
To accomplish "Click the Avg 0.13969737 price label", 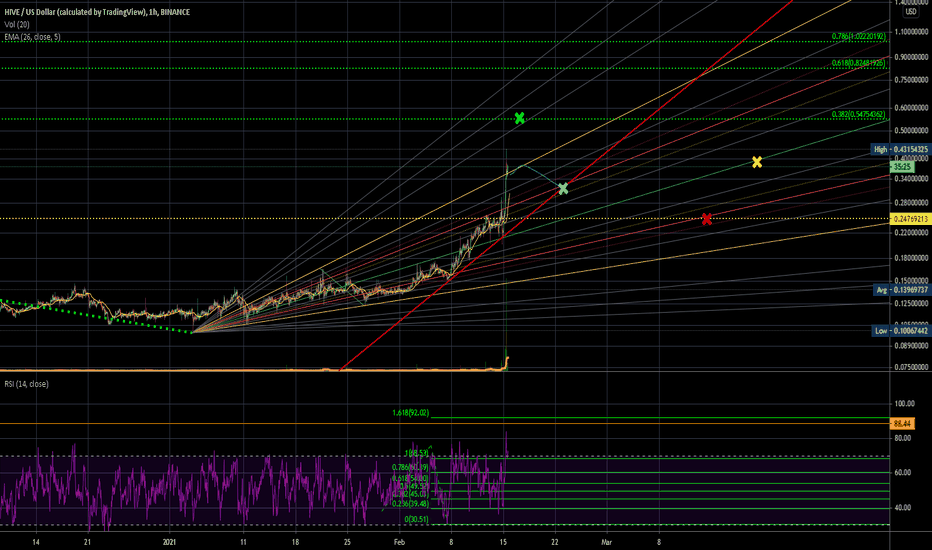I will [901, 290].
